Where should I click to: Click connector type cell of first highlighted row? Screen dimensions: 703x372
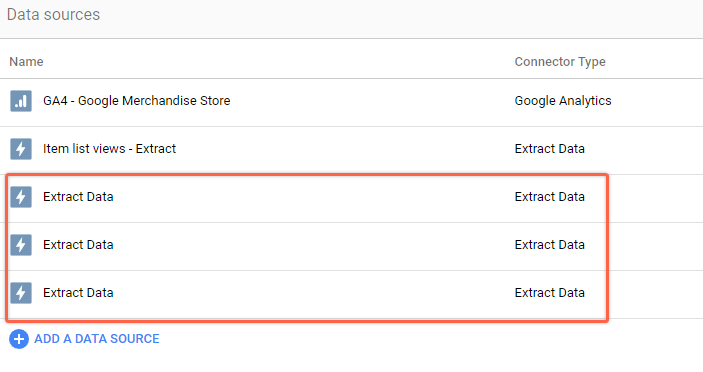[549, 197]
